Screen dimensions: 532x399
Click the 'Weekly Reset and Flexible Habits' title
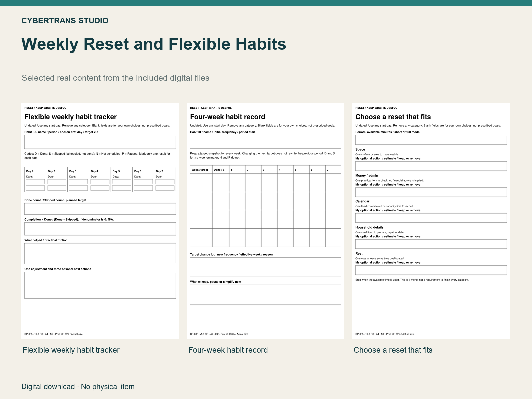pyautogui.click(x=154, y=44)
